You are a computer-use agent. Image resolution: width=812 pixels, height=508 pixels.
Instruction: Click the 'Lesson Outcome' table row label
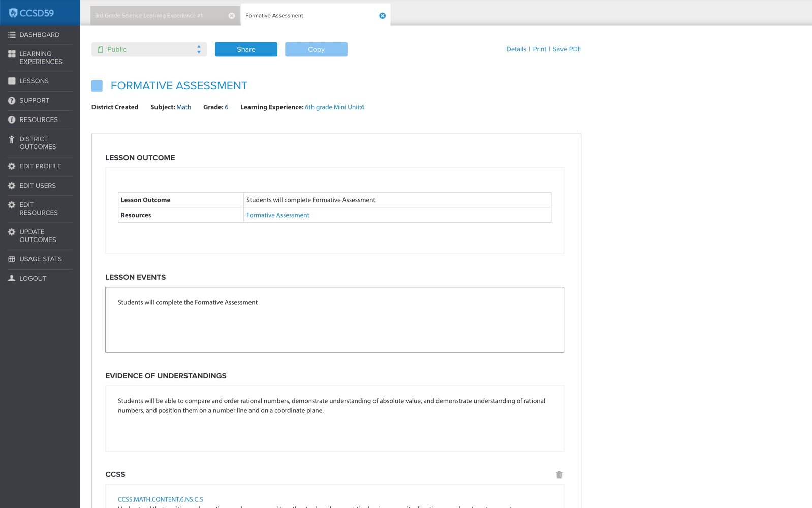click(146, 200)
